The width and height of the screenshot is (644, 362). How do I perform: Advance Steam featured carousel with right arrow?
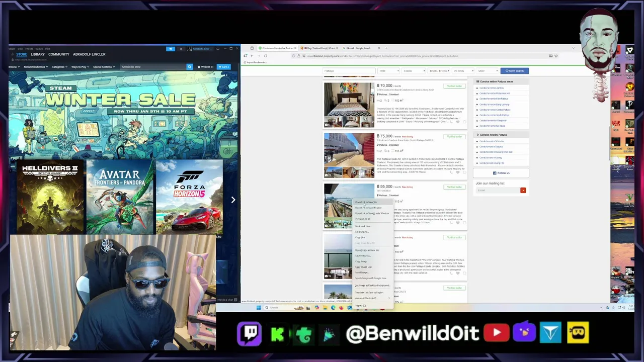(x=233, y=200)
